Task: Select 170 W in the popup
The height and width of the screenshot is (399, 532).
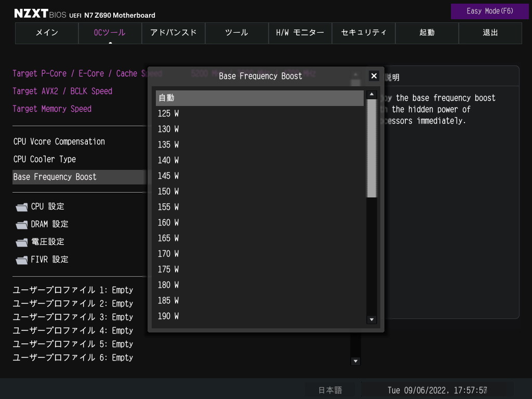Action: tap(260, 254)
